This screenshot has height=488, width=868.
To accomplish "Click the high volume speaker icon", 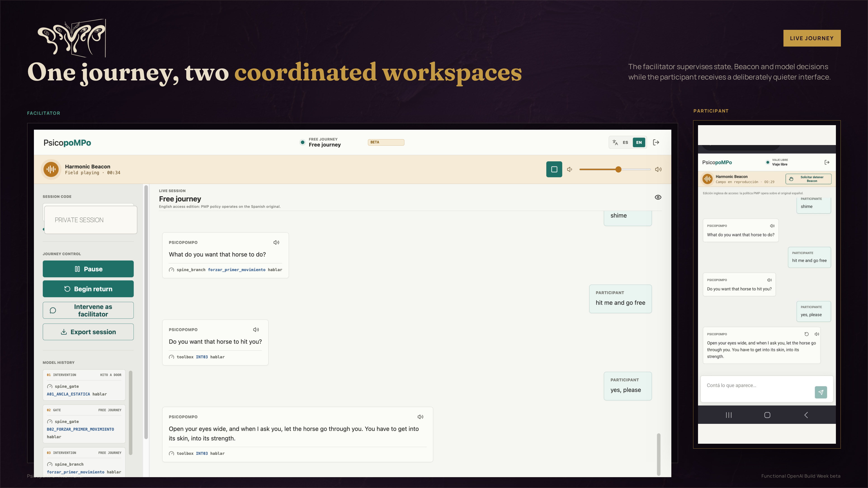I will [658, 169].
